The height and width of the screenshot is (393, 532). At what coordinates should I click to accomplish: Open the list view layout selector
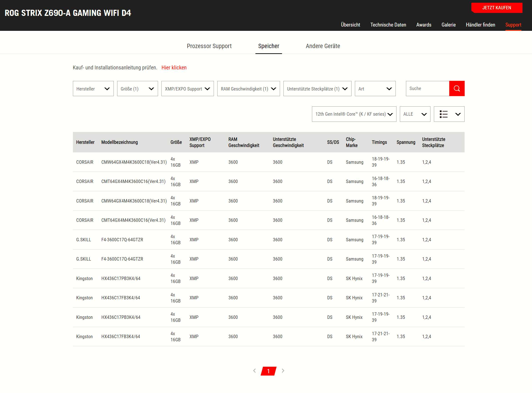449,114
